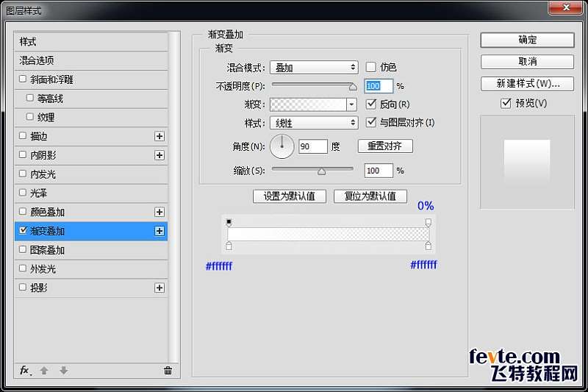The width and height of the screenshot is (588, 392).
Task: Select 外发光 effect row
Action: [x=90, y=269]
